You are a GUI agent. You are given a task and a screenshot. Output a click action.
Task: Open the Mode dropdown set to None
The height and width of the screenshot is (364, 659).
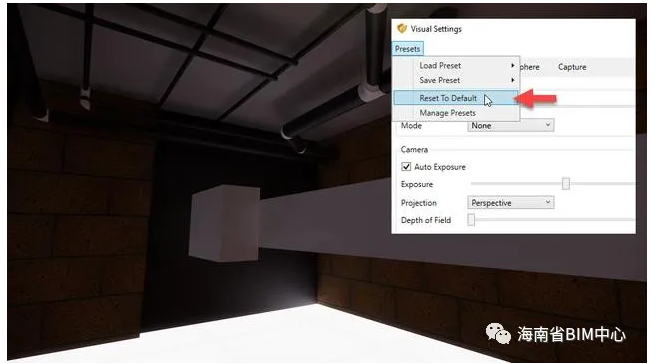click(x=511, y=125)
